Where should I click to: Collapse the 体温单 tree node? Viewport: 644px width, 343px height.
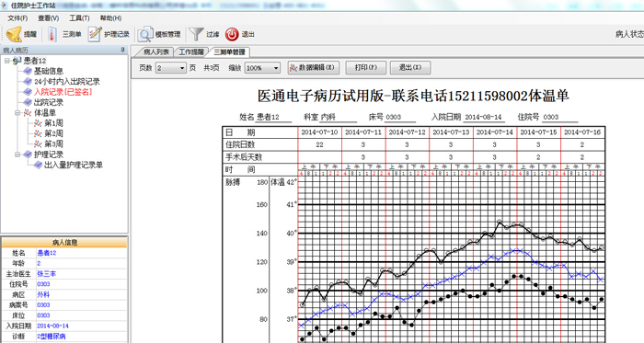tap(17, 112)
